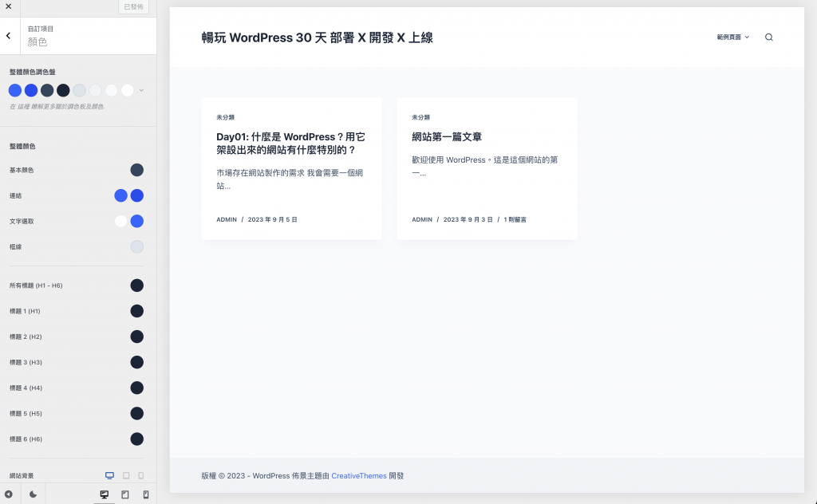Switch preview to desktop in bottom bar
This screenshot has height=504, width=817.
105,494
